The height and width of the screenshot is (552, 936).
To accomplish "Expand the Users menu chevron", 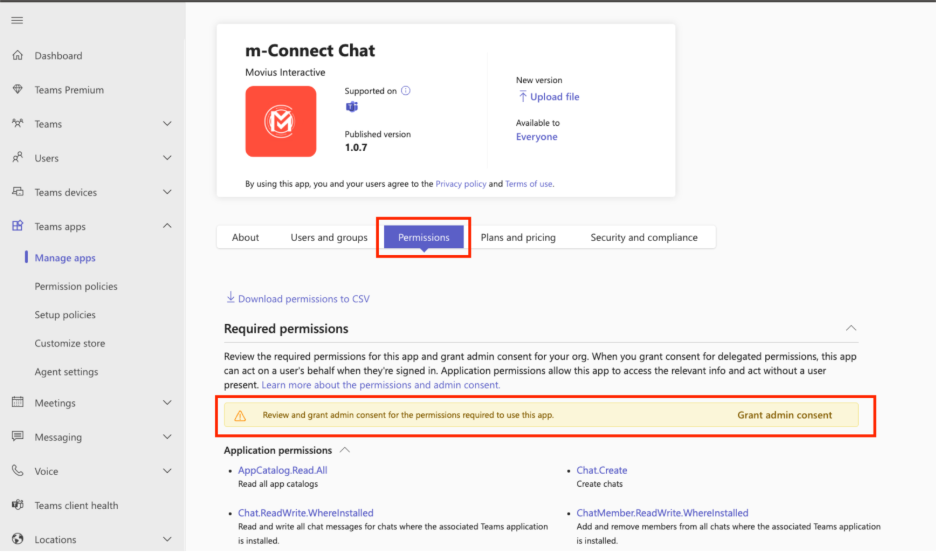I will click(167, 158).
